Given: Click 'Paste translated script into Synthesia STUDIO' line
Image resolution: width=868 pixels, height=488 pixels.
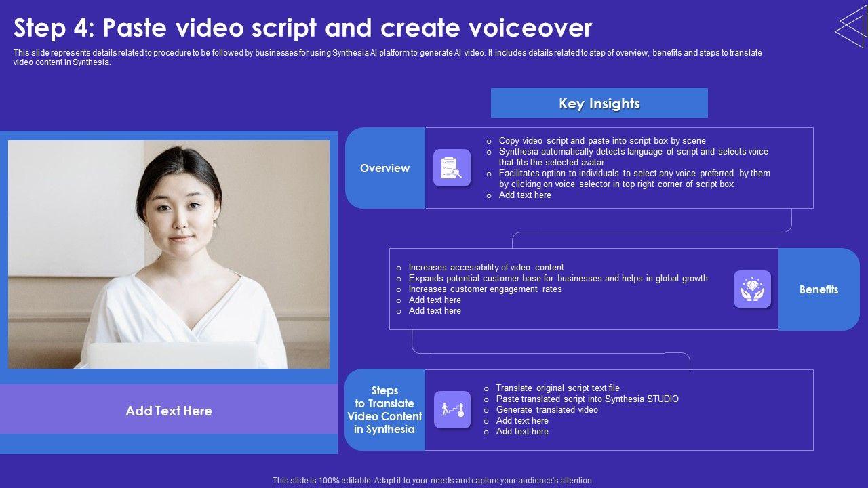Looking at the screenshot, I should pos(587,399).
